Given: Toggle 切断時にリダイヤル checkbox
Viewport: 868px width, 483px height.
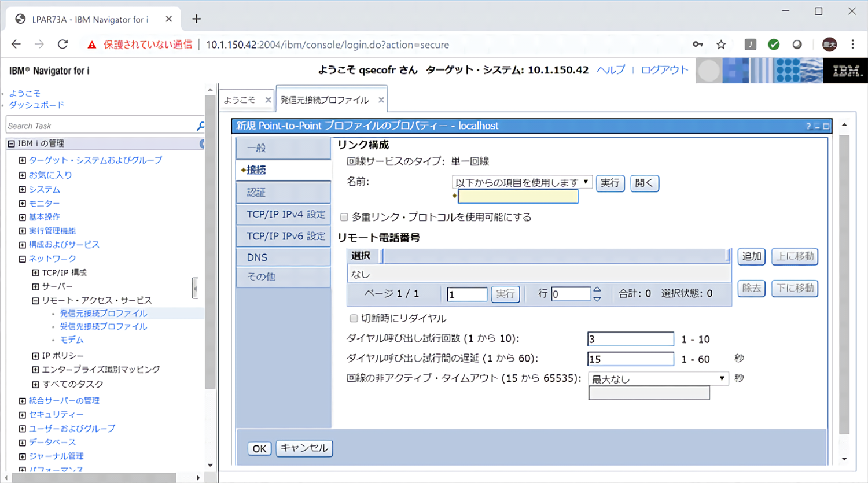Looking at the screenshot, I should 354,318.
